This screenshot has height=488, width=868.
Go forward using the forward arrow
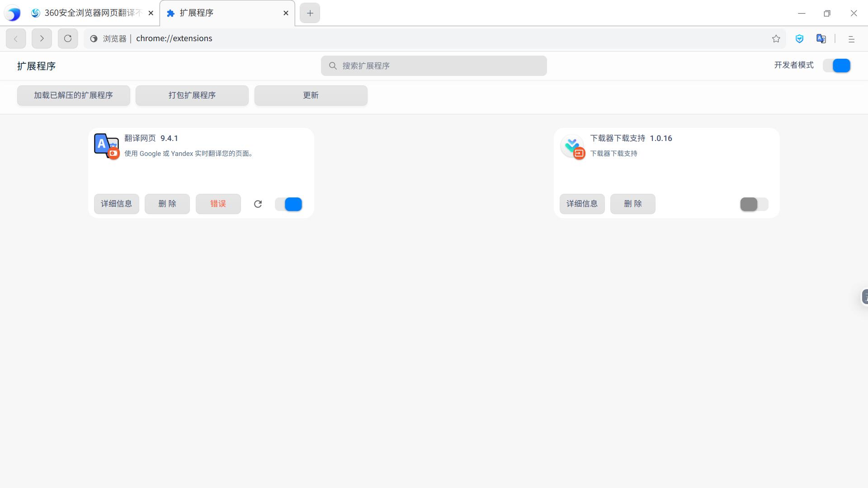42,39
